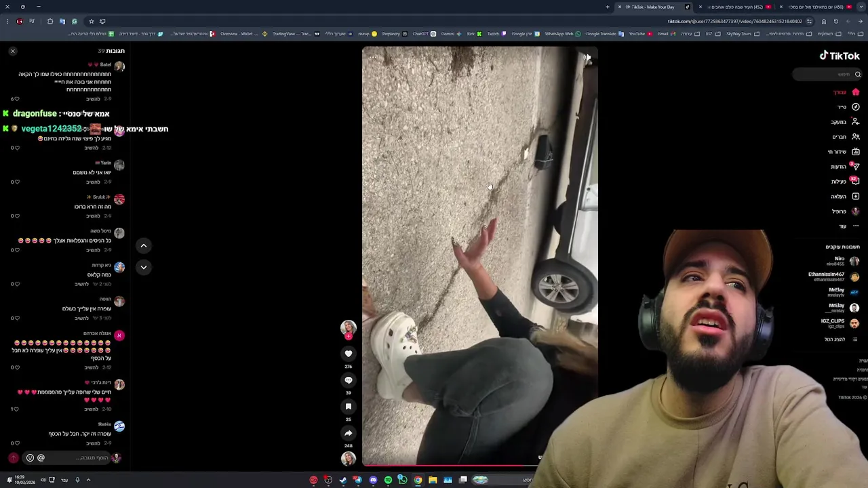This screenshot has height=488, width=868.
Task: Open the creator's avatar above the like button
Action: pyautogui.click(x=349, y=328)
